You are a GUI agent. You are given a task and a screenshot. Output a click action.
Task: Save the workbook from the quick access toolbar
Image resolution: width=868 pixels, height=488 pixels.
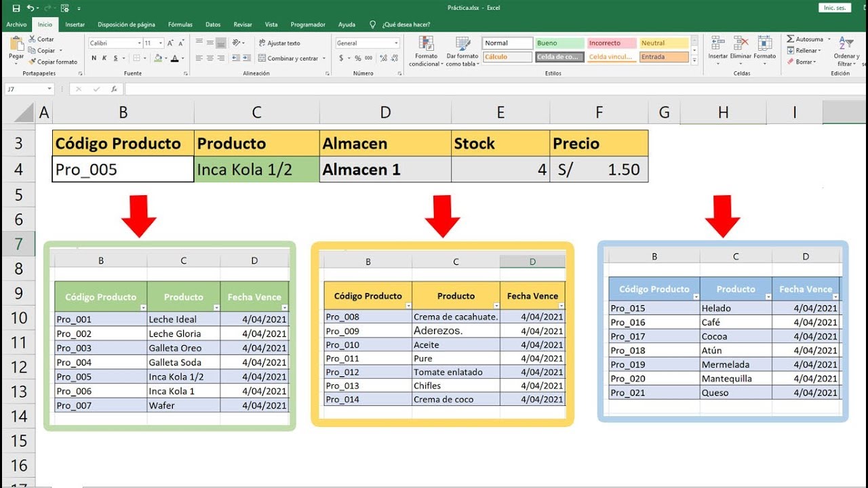pos(16,8)
